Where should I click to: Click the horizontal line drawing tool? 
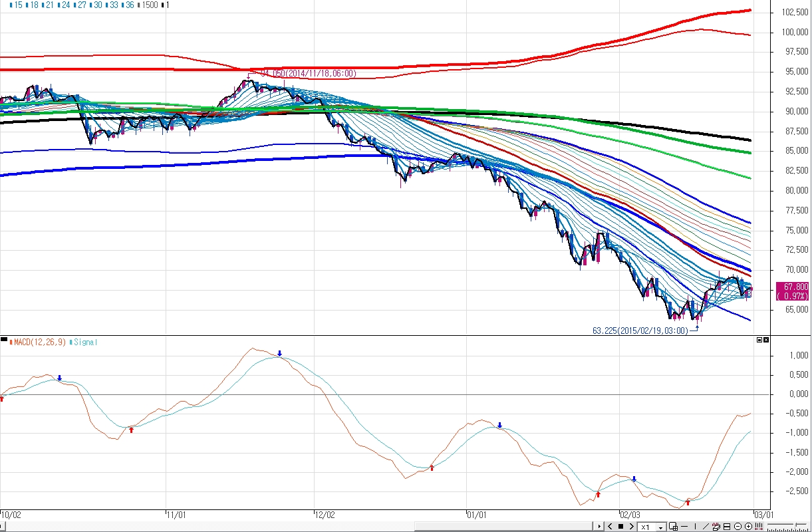(x=684, y=527)
